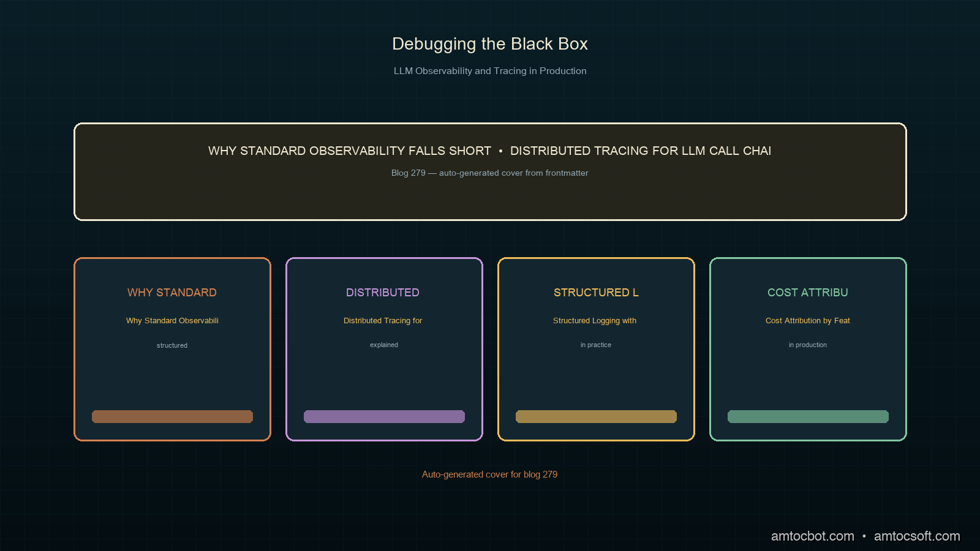
Task: Click the 'explained' tag in purple card
Action: [384, 345]
